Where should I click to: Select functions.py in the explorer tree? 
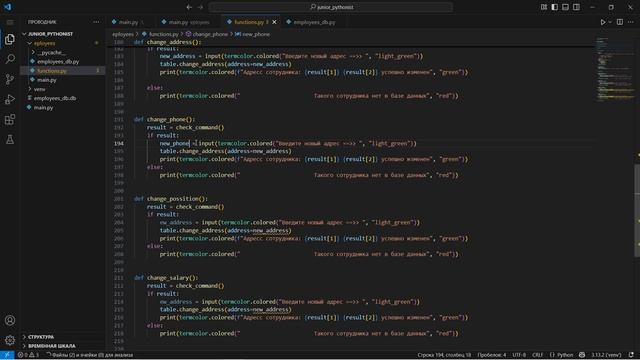point(52,71)
